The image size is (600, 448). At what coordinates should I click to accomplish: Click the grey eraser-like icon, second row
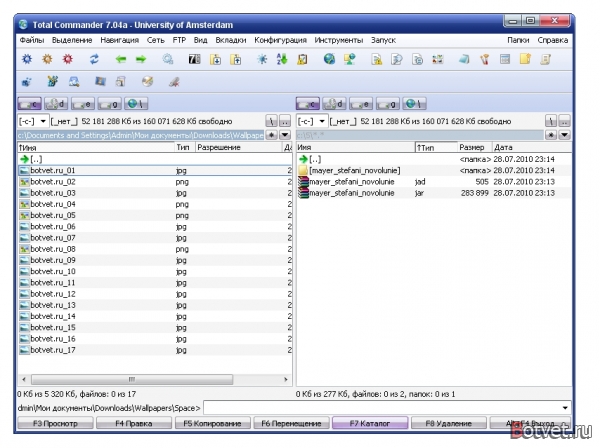click(x=174, y=81)
